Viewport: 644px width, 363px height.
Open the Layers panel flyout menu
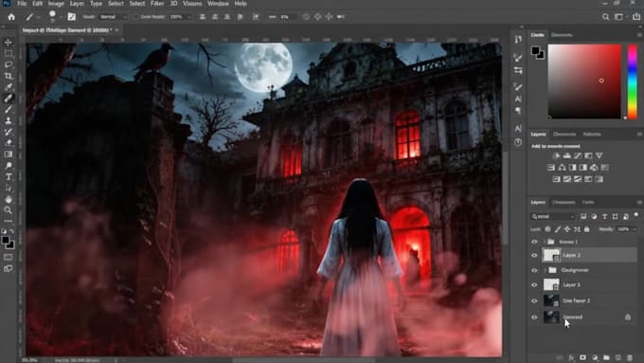pos(639,202)
